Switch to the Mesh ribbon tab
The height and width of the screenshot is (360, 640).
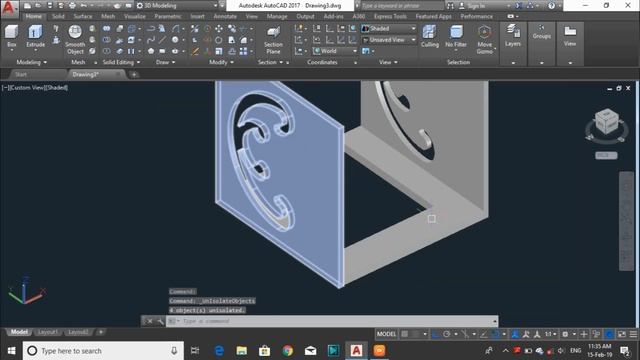point(108,16)
